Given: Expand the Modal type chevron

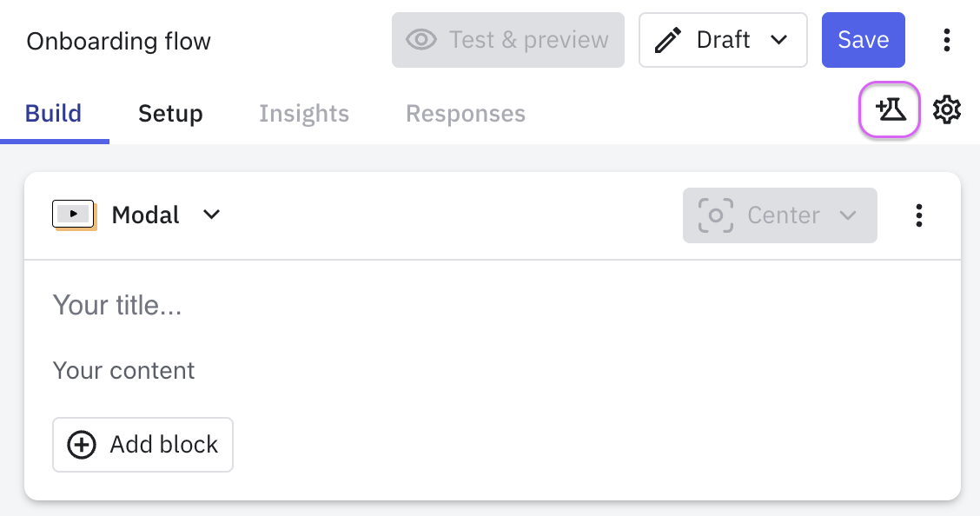Looking at the screenshot, I should 212,215.
